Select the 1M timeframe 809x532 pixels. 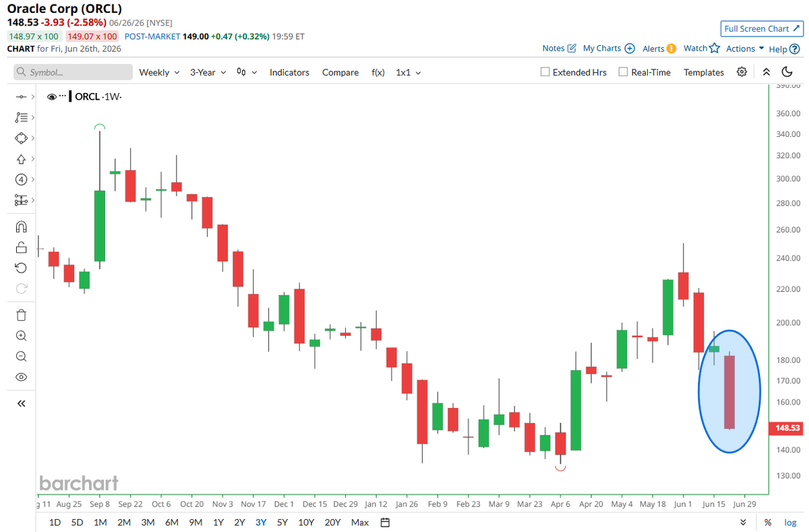coord(100,522)
